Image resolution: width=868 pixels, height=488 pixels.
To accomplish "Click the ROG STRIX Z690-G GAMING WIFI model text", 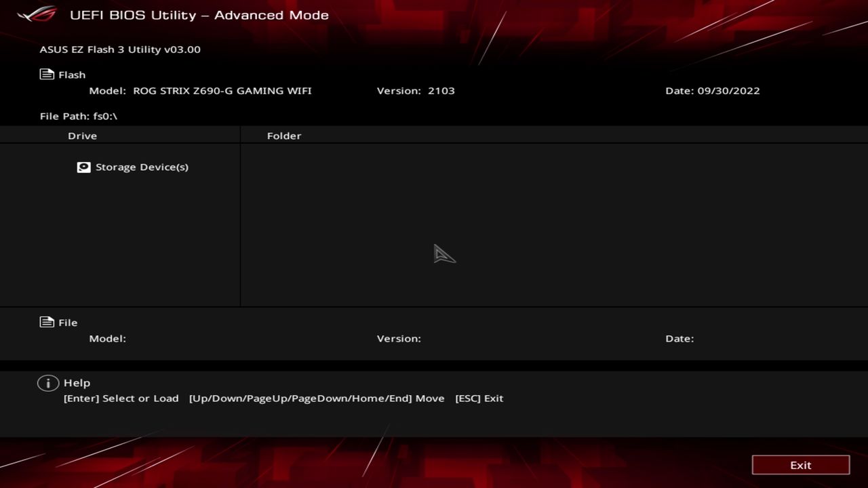I will click(x=222, y=90).
